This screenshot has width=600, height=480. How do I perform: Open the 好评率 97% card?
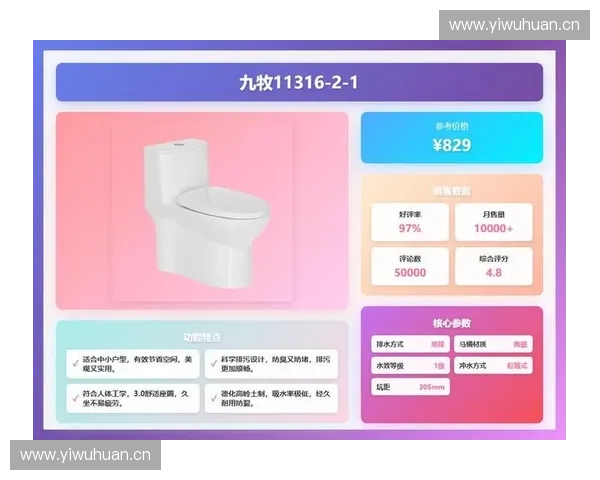(410, 222)
